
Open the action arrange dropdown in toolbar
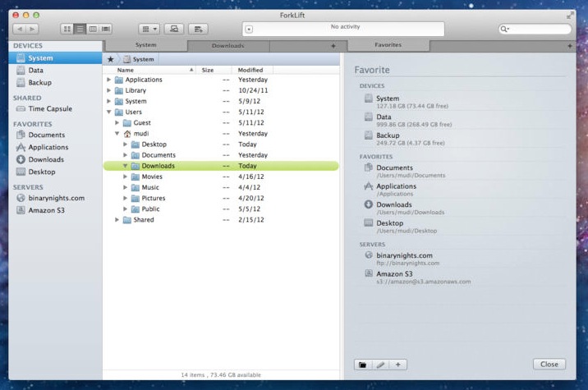click(x=149, y=29)
